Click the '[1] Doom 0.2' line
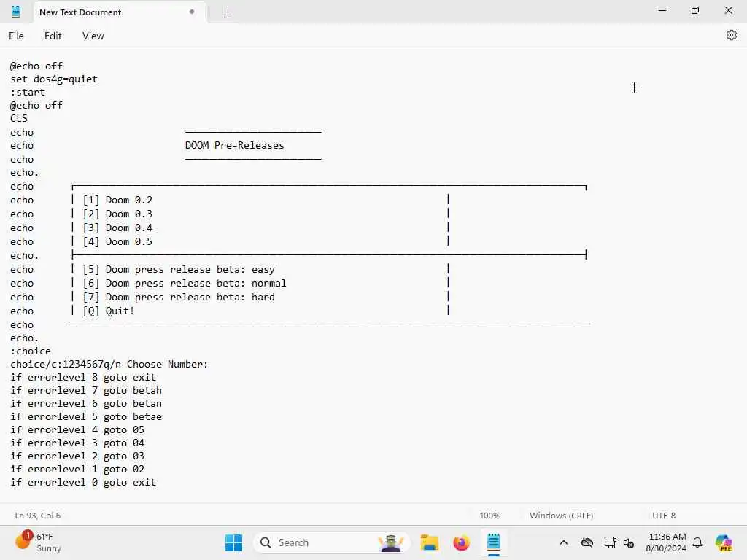This screenshot has height=560, width=747. point(117,200)
